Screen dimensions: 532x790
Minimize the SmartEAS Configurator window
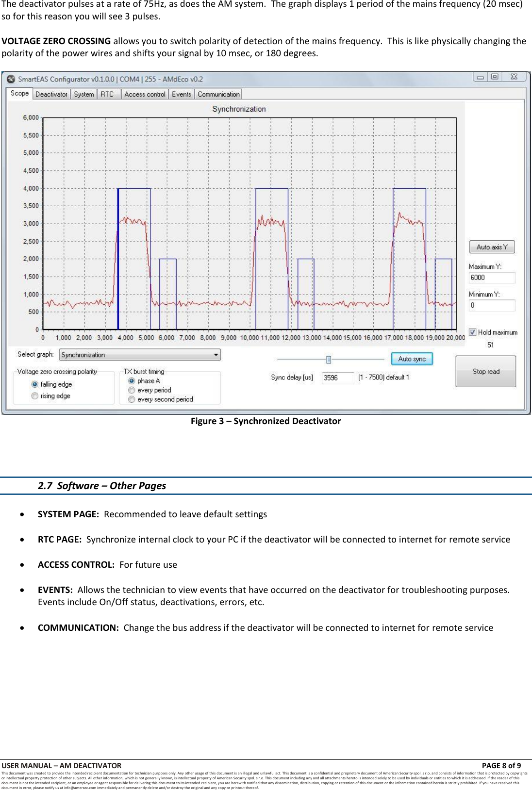480,77
